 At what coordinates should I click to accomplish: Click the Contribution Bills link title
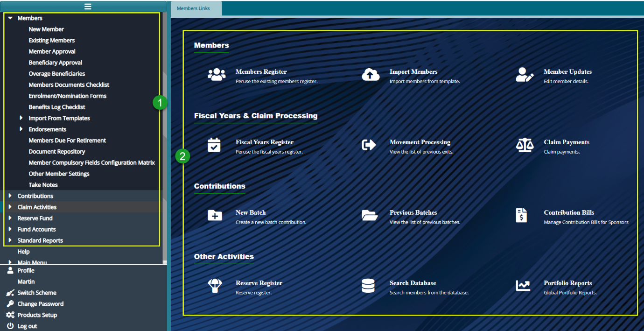pos(569,212)
